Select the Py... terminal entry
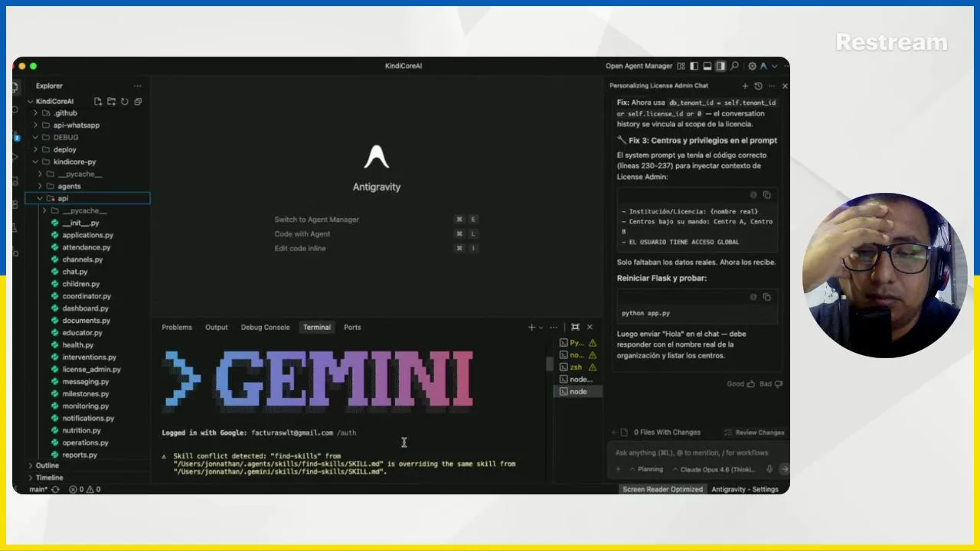This screenshot has width=980, height=551. tap(578, 343)
